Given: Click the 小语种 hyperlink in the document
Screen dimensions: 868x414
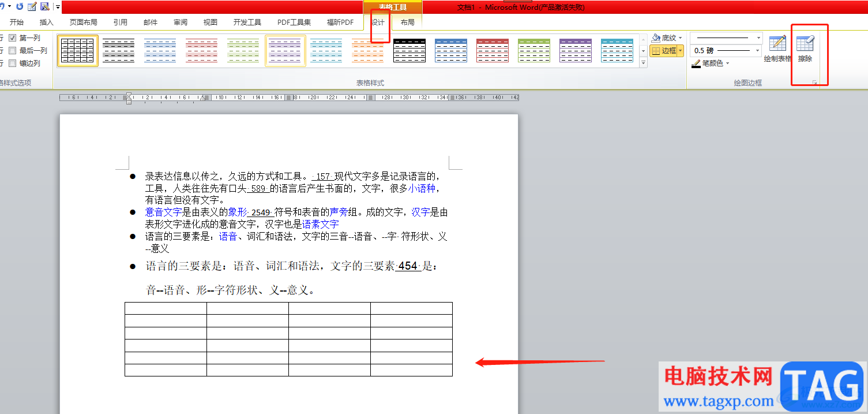Looking at the screenshot, I should (422, 188).
